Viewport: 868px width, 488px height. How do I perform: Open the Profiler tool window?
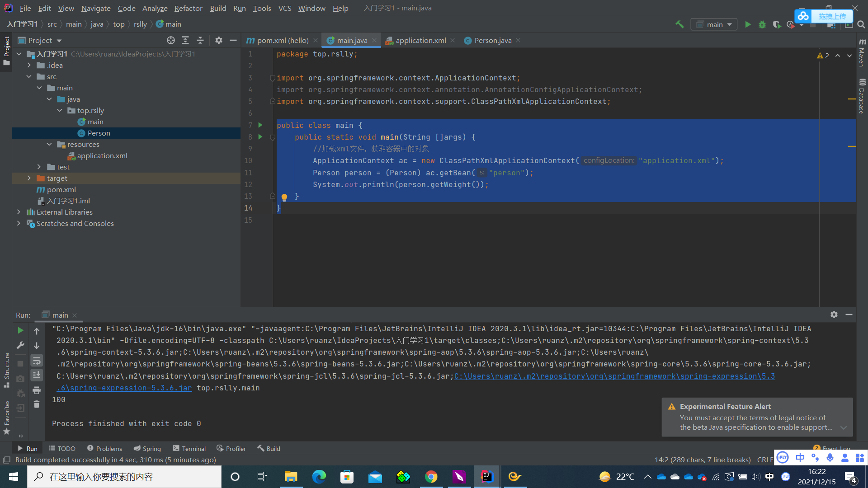pyautogui.click(x=231, y=448)
